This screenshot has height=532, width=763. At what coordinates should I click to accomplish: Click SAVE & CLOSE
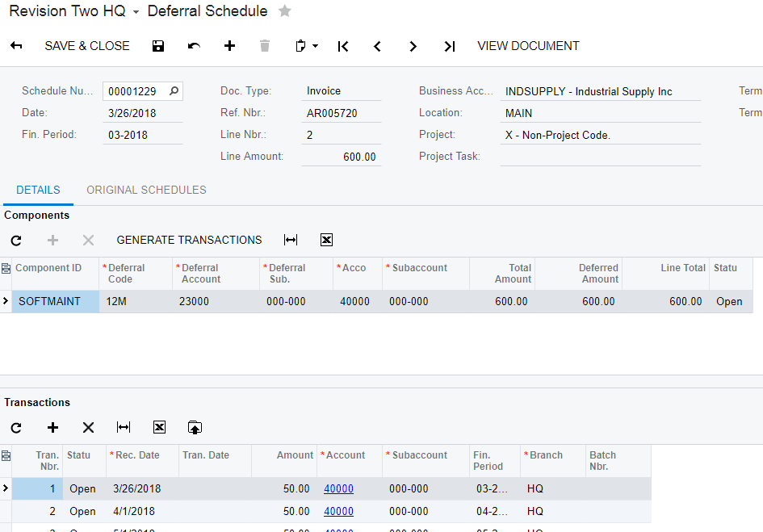pyautogui.click(x=87, y=46)
